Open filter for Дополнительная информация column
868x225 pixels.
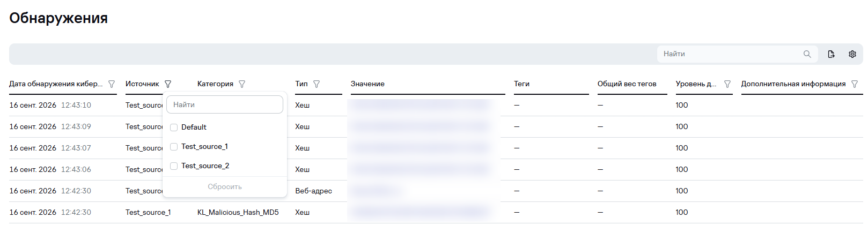point(855,84)
